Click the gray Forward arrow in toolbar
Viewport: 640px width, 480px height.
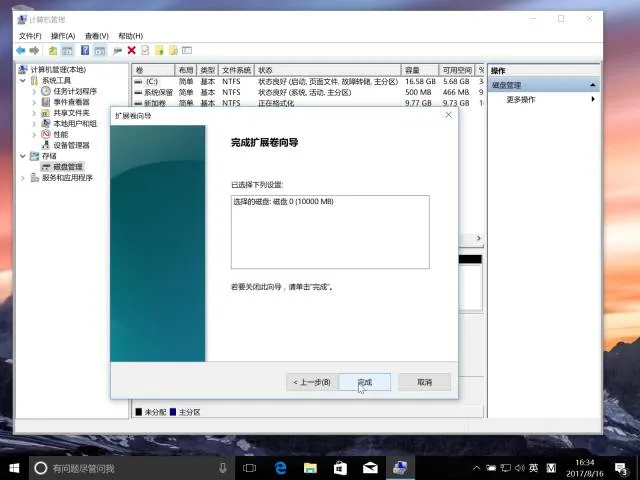pyautogui.click(x=34, y=51)
